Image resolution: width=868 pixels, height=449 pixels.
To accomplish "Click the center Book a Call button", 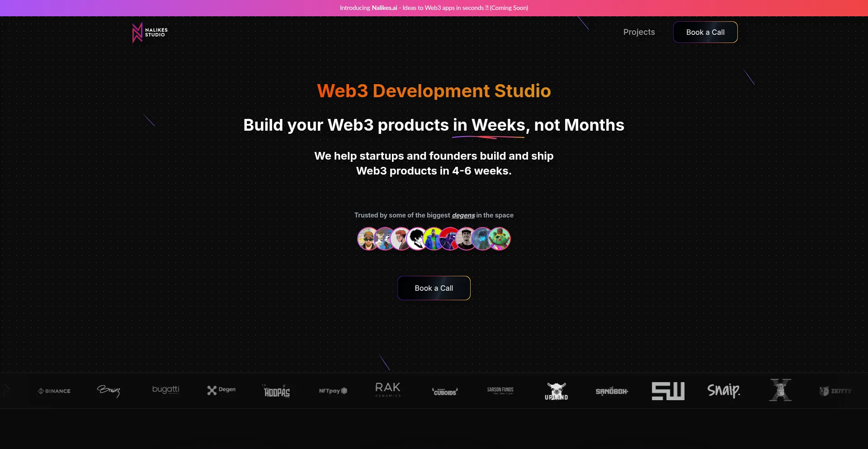I will click(x=434, y=288).
